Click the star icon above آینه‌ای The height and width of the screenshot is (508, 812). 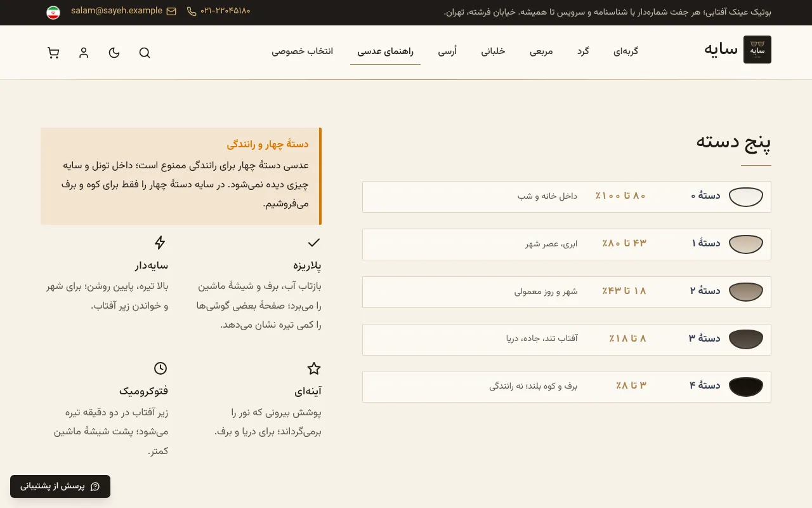314,368
